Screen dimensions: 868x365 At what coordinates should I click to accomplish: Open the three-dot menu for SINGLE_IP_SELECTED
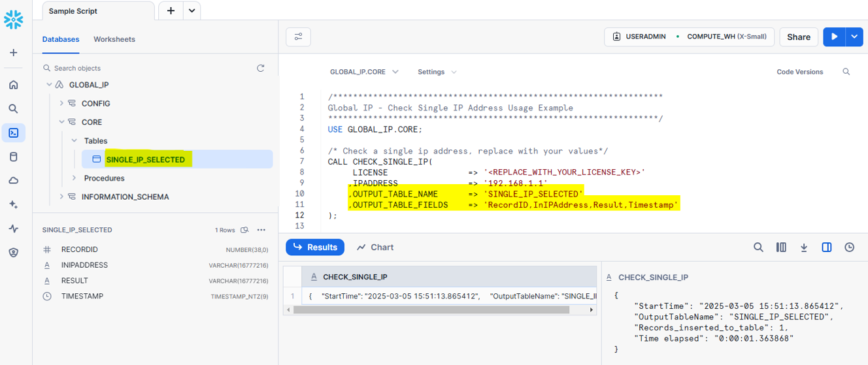pyautogui.click(x=261, y=230)
